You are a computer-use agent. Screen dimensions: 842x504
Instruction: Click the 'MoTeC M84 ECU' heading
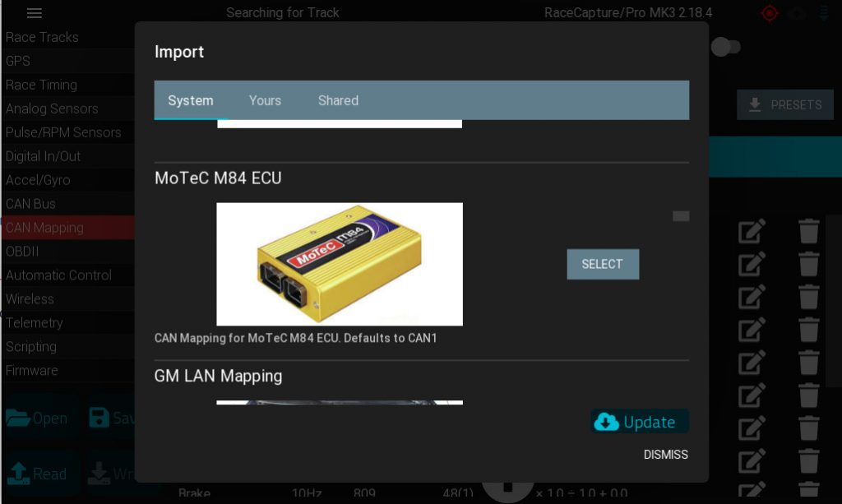click(x=218, y=178)
